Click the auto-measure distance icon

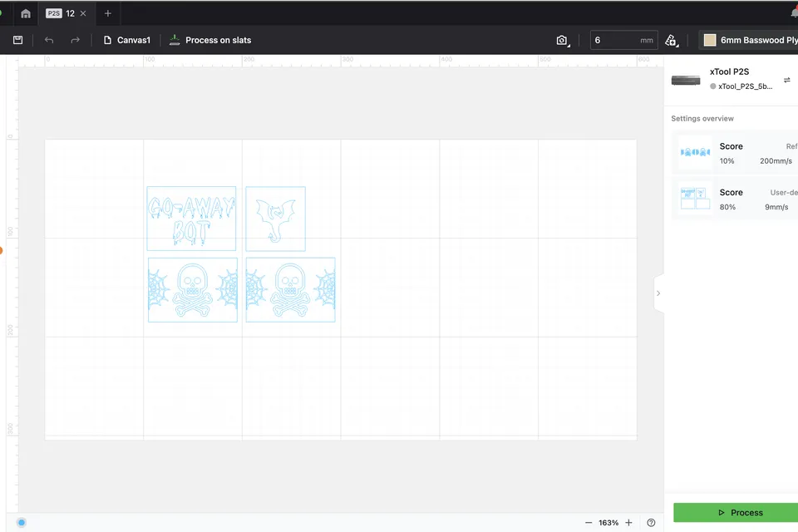pyautogui.click(x=672, y=40)
